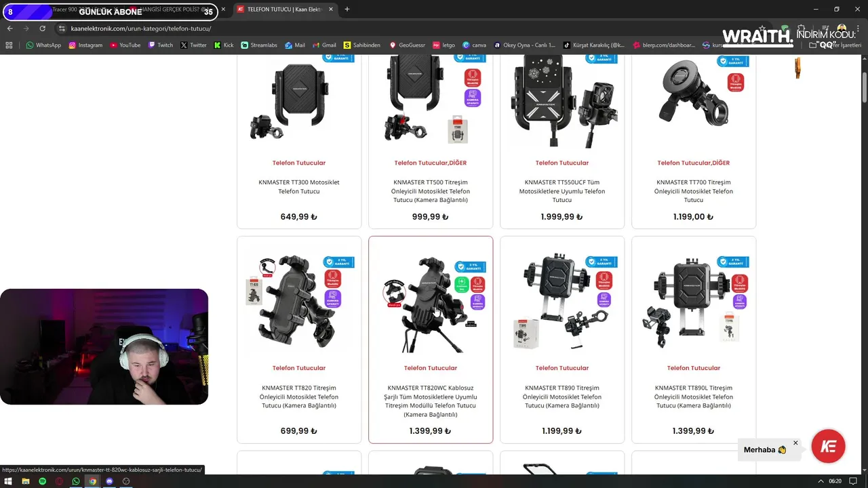The height and width of the screenshot is (488, 868).
Task: Open the red KE chat widget button
Action: 828,446
